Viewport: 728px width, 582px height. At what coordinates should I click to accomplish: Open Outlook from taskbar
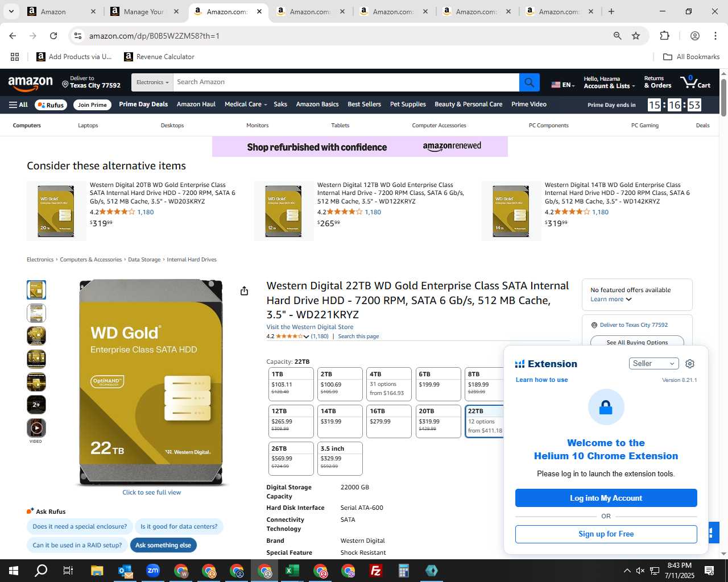point(125,571)
